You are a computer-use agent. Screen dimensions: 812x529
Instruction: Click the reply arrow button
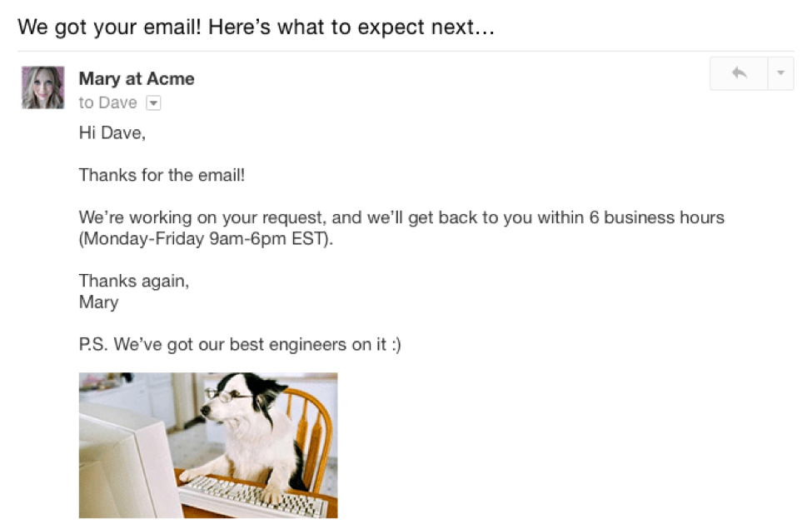pos(739,73)
